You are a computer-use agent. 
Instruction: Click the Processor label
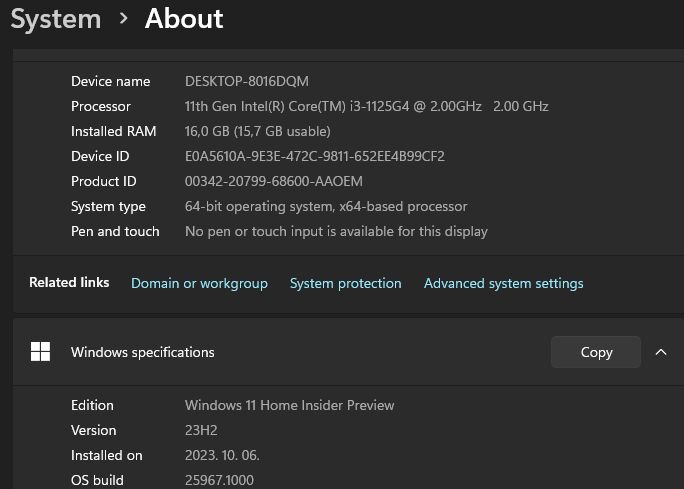tap(101, 106)
